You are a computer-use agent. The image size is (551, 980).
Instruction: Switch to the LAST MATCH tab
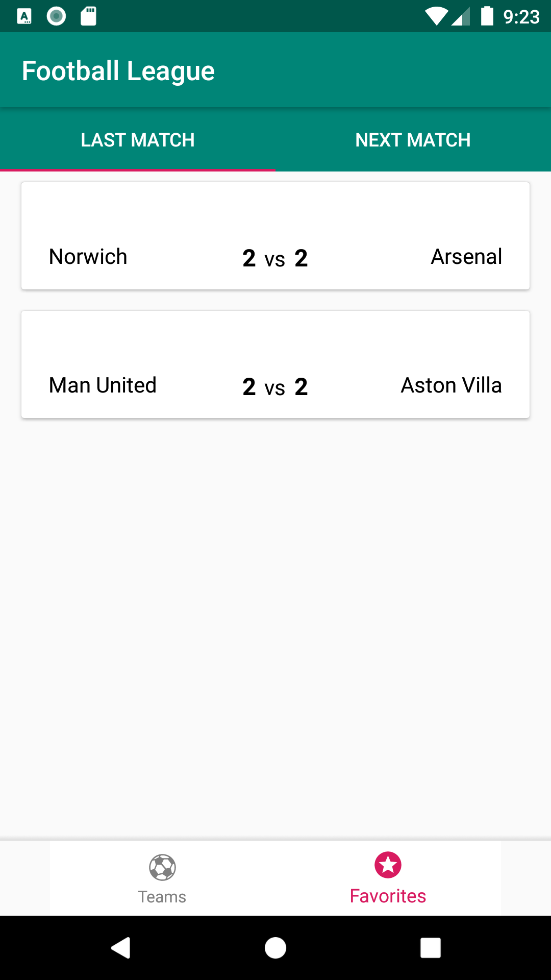click(138, 140)
